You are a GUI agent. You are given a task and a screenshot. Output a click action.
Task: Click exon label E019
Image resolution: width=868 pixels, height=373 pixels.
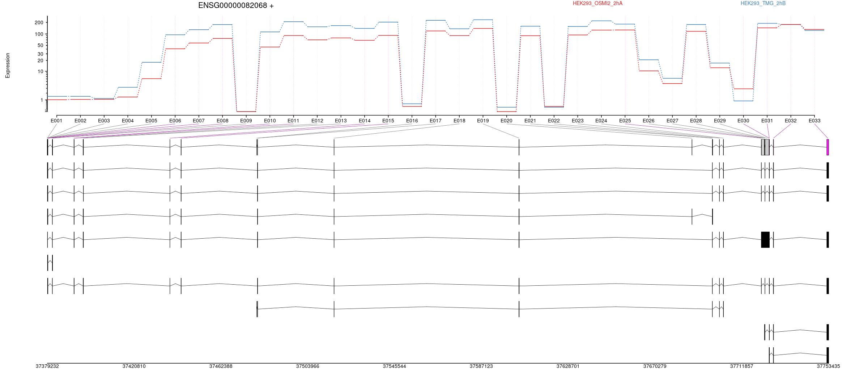(483, 121)
